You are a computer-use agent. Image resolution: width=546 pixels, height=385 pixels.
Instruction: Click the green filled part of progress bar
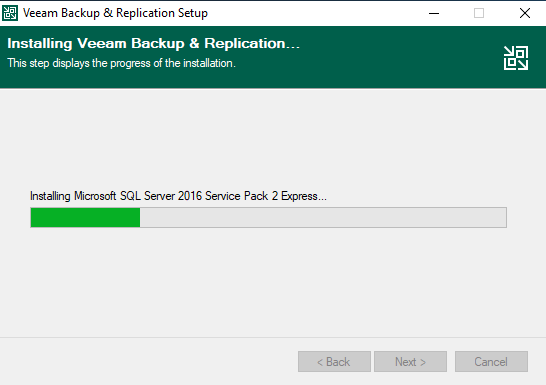pyautogui.click(x=85, y=218)
